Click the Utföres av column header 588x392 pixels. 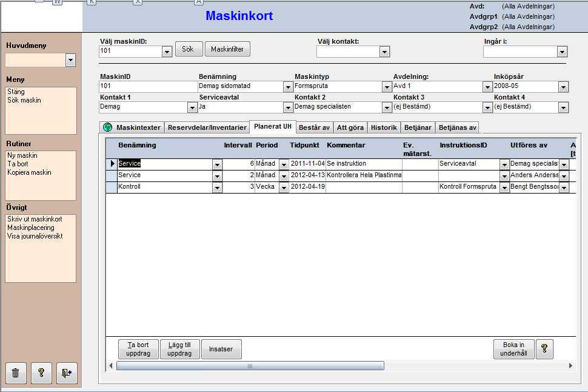point(529,145)
